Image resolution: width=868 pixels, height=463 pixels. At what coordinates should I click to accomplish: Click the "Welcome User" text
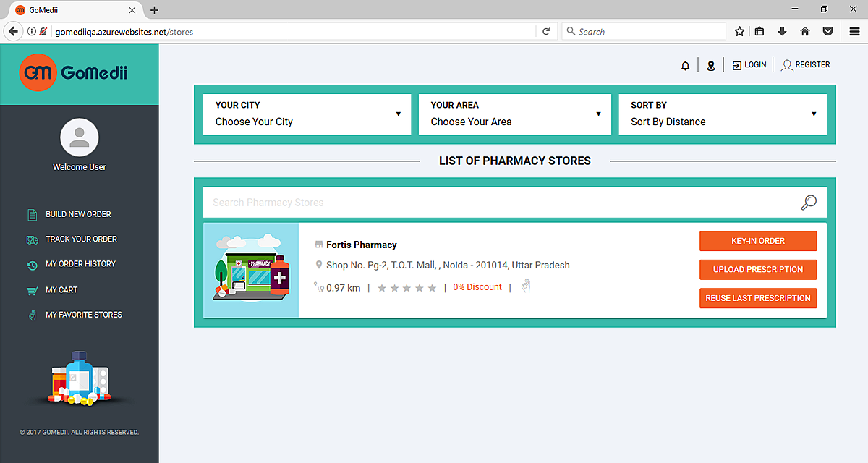80,167
